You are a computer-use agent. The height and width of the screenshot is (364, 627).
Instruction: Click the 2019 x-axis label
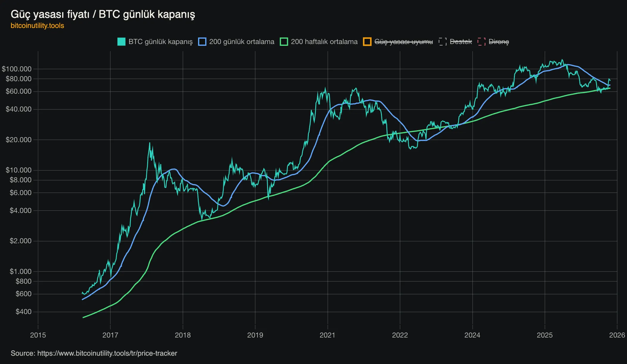(255, 335)
